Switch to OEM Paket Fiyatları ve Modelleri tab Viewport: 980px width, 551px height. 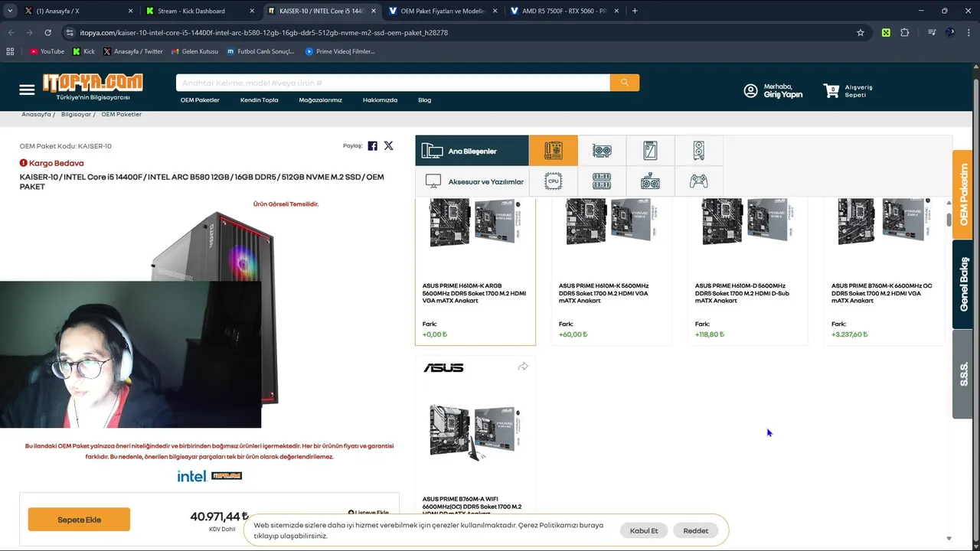coord(443,11)
